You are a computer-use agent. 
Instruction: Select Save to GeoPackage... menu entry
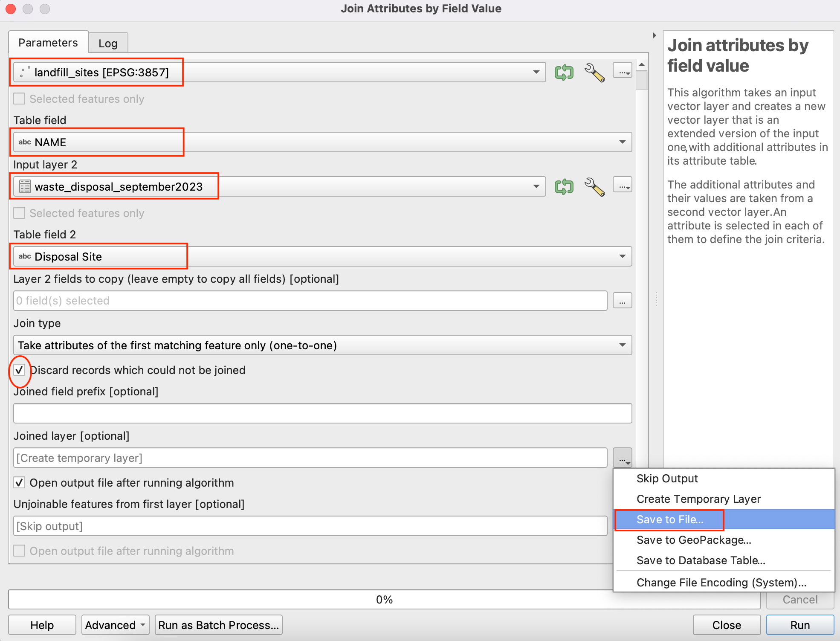[x=693, y=540]
